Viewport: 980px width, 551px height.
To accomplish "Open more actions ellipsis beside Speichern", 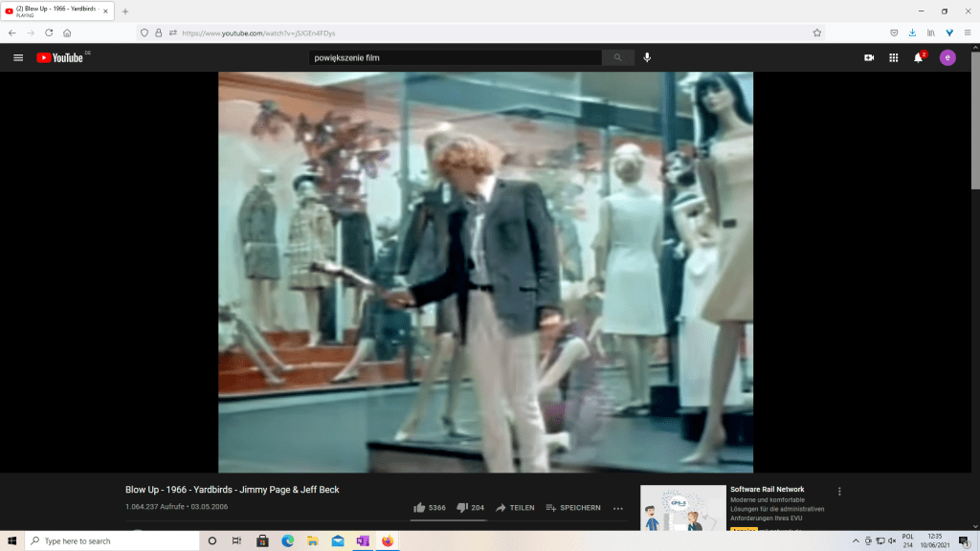I will pos(617,507).
